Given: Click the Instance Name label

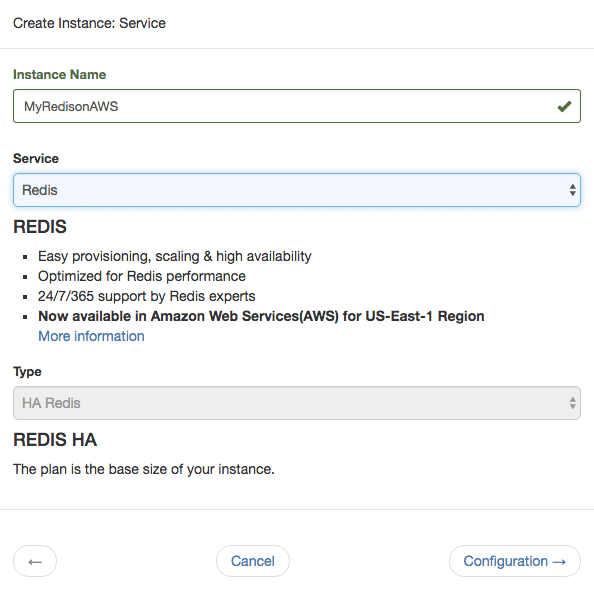Looking at the screenshot, I should (x=60, y=74).
